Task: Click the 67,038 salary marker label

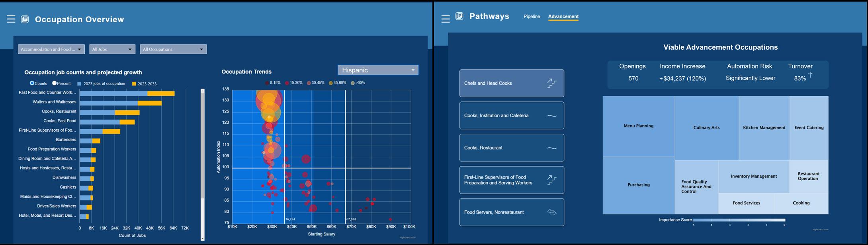Action: point(351,219)
